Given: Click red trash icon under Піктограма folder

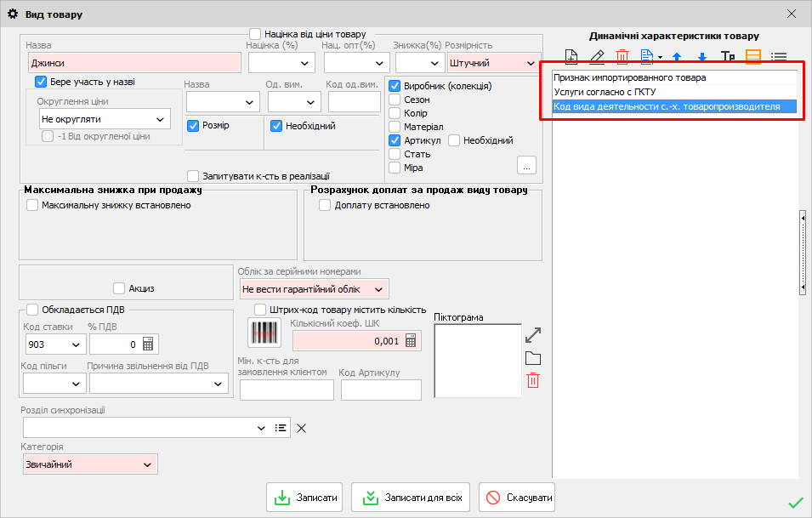Looking at the screenshot, I should pyautogui.click(x=532, y=380).
